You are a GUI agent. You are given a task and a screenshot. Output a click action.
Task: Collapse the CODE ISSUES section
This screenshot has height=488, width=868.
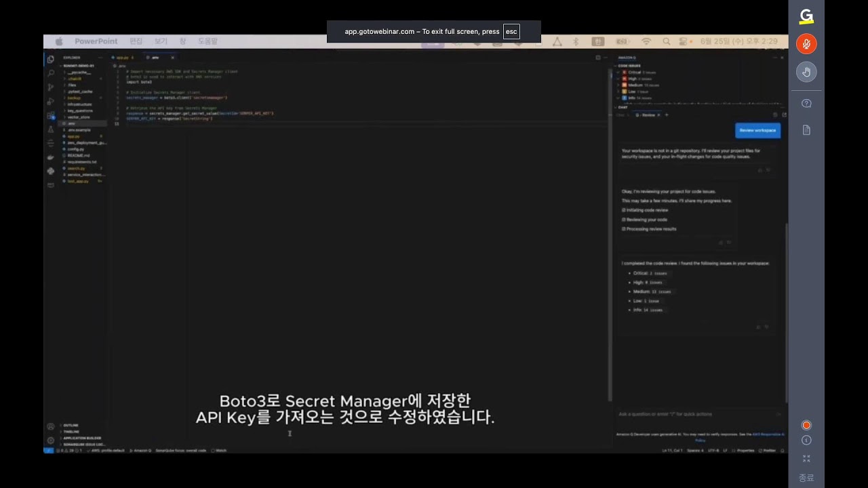click(x=628, y=66)
